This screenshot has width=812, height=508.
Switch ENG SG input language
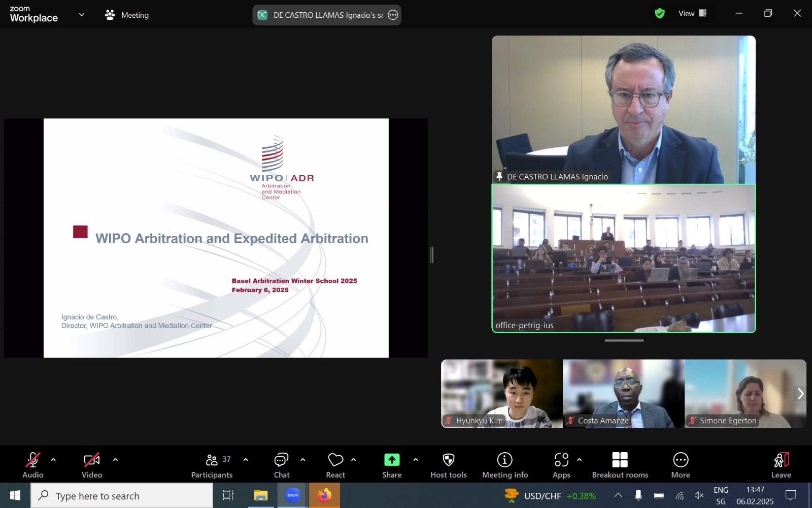click(721, 496)
